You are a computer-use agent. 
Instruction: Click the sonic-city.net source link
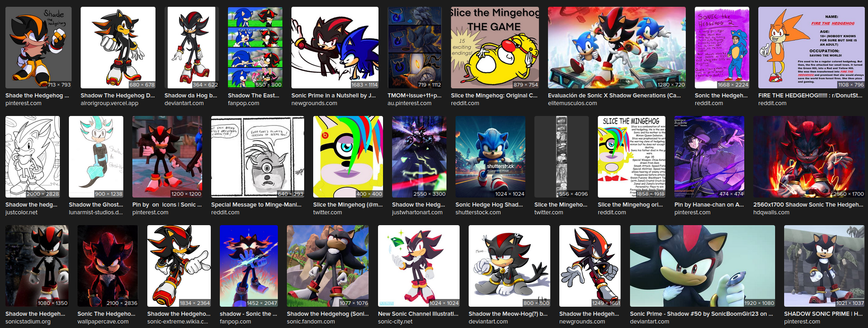click(395, 322)
